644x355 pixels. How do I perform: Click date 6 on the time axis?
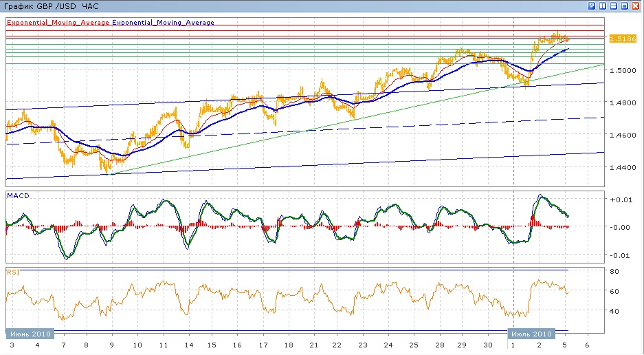[x=586, y=345]
